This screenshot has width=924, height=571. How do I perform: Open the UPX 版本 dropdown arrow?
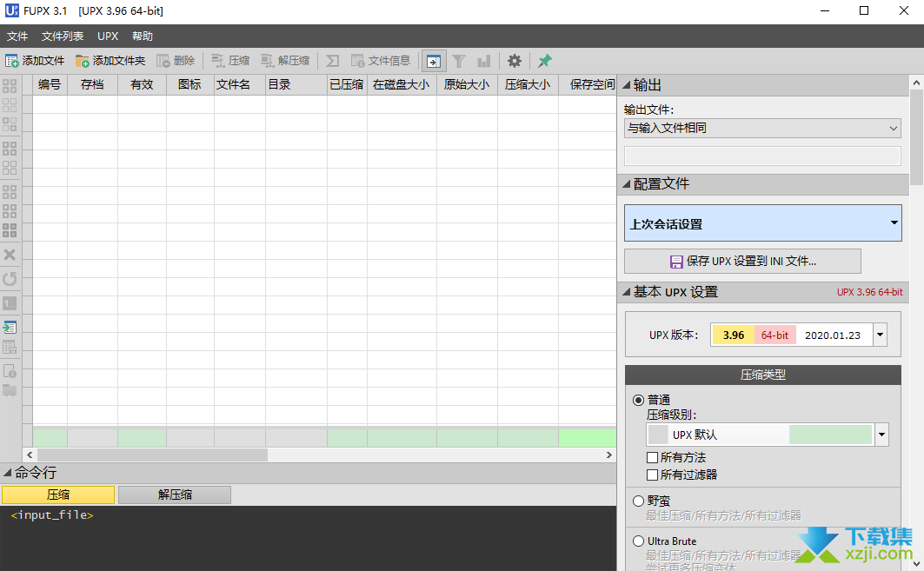880,335
